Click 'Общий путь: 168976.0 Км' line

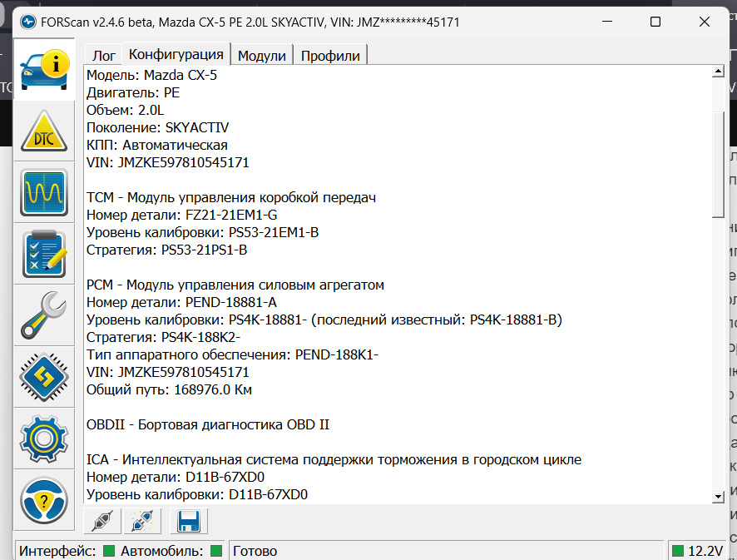pyautogui.click(x=169, y=389)
